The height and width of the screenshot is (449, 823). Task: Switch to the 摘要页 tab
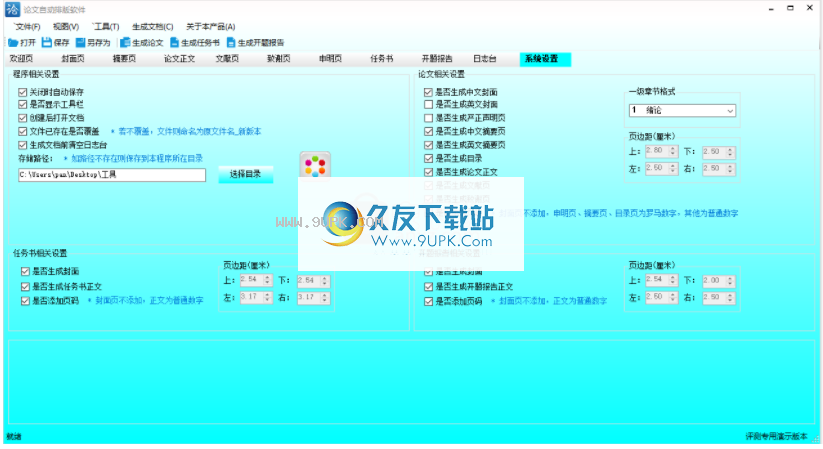124,59
